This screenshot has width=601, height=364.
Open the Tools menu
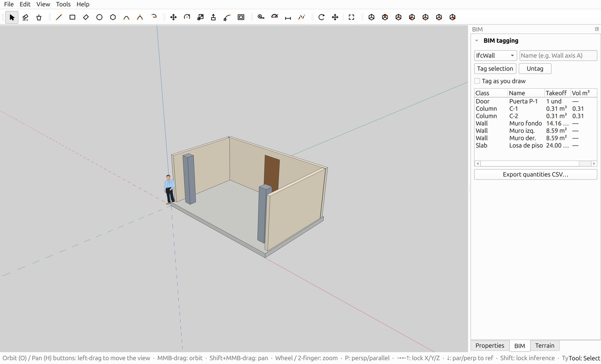tap(63, 4)
